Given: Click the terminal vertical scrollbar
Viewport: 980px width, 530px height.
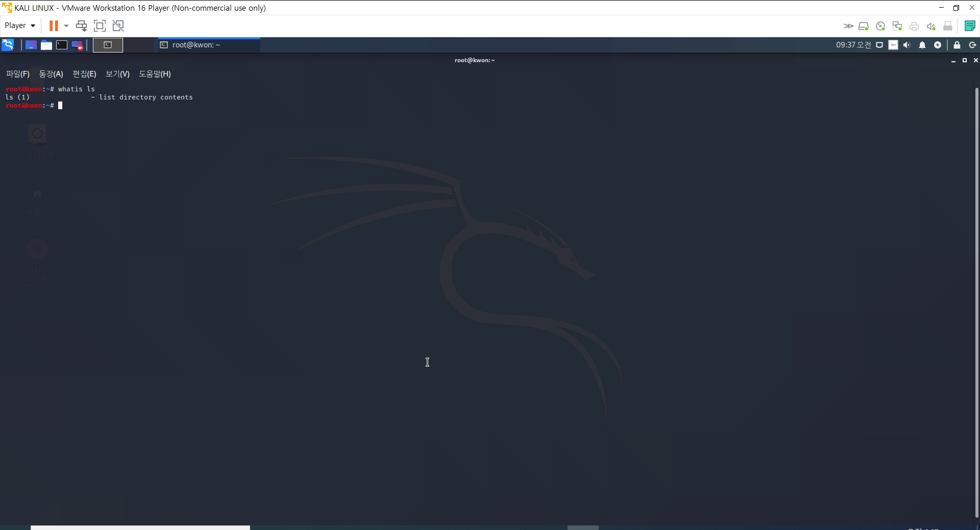Looking at the screenshot, I should click(976, 303).
